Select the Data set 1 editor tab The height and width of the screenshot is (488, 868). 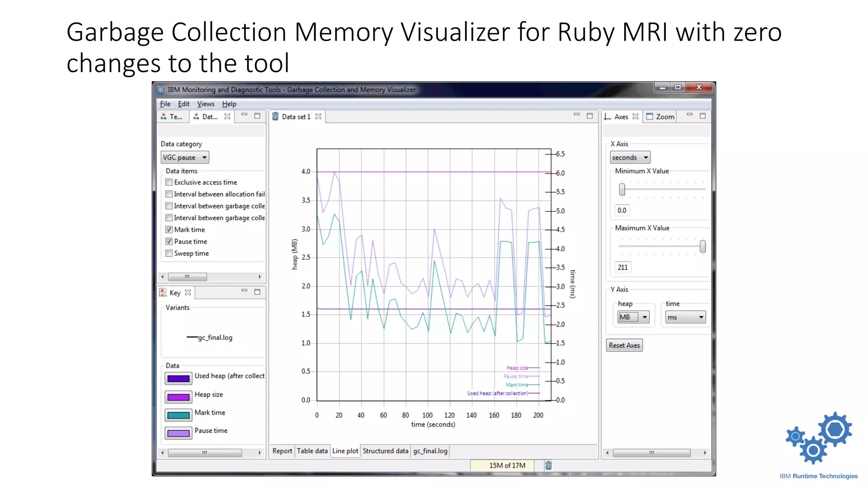(x=296, y=116)
